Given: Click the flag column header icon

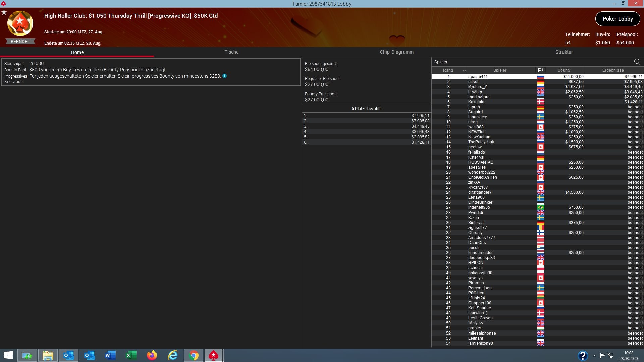Looking at the screenshot, I should (540, 70).
